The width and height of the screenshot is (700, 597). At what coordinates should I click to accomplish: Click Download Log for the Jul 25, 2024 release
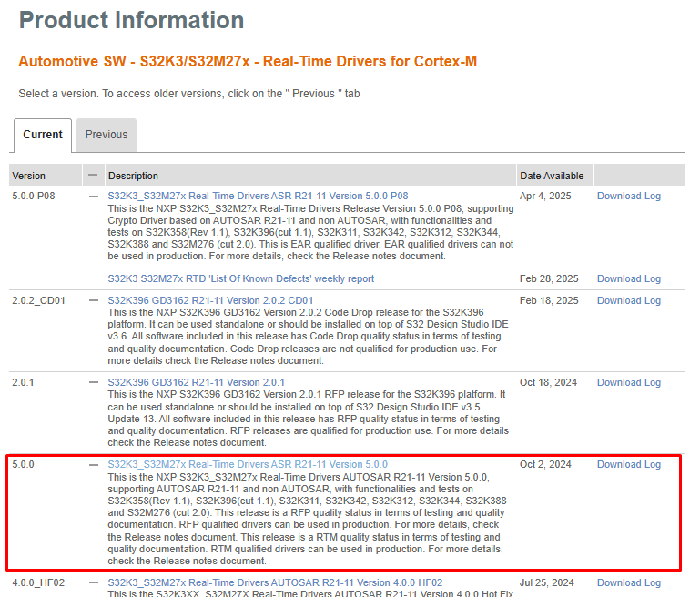coord(628,582)
